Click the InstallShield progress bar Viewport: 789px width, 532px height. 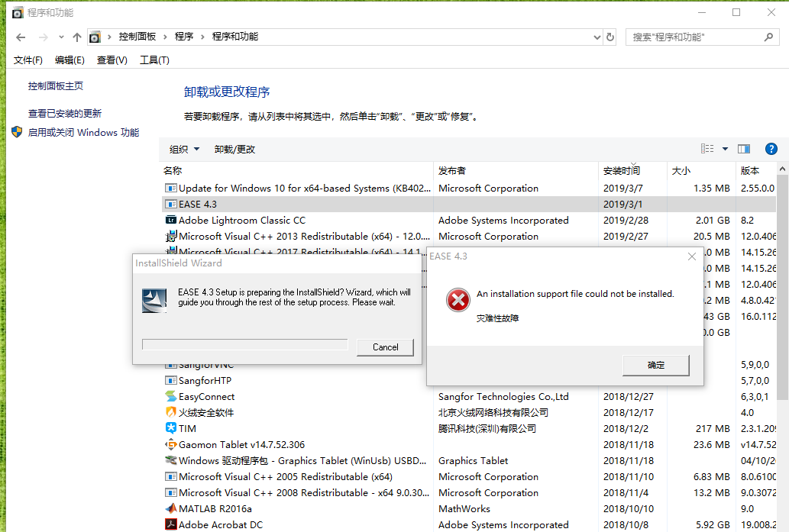click(x=245, y=344)
